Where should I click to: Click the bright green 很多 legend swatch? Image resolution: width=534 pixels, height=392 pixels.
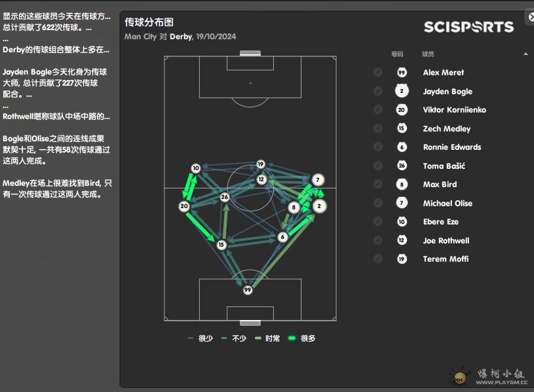(292, 338)
